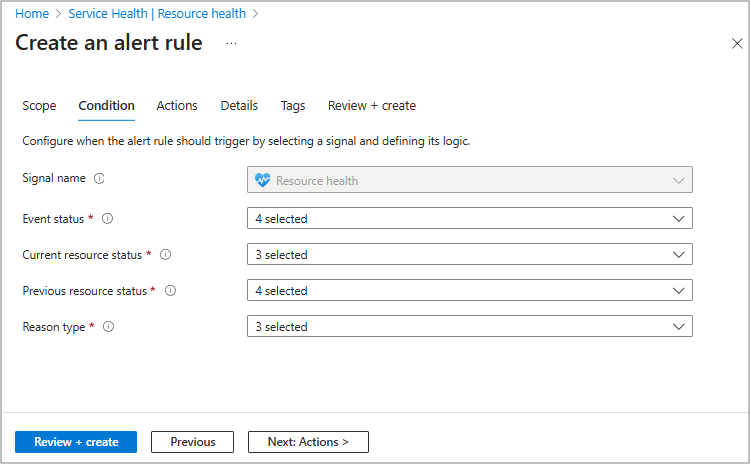The width and height of the screenshot is (751, 464).
Task: Click info icon beside Current resource status
Action: [x=166, y=254]
